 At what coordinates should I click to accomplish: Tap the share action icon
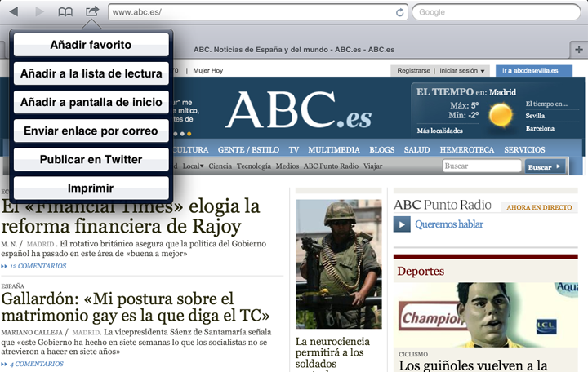(92, 12)
